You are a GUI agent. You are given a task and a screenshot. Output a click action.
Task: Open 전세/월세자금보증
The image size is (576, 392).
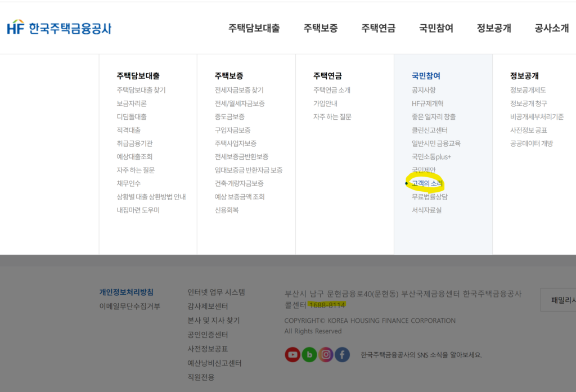(x=240, y=103)
